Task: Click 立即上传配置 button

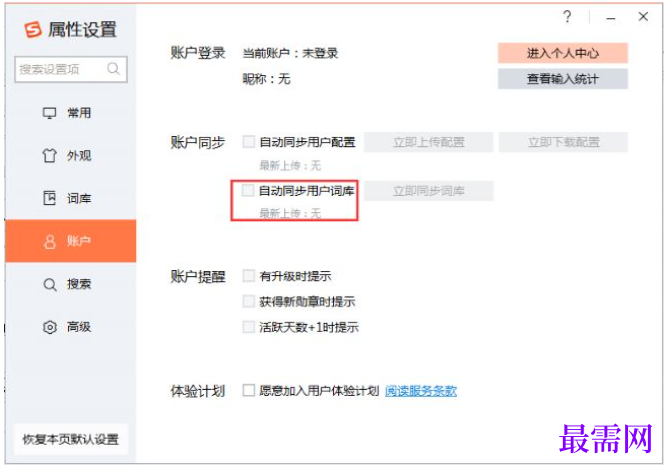Action: (x=428, y=142)
